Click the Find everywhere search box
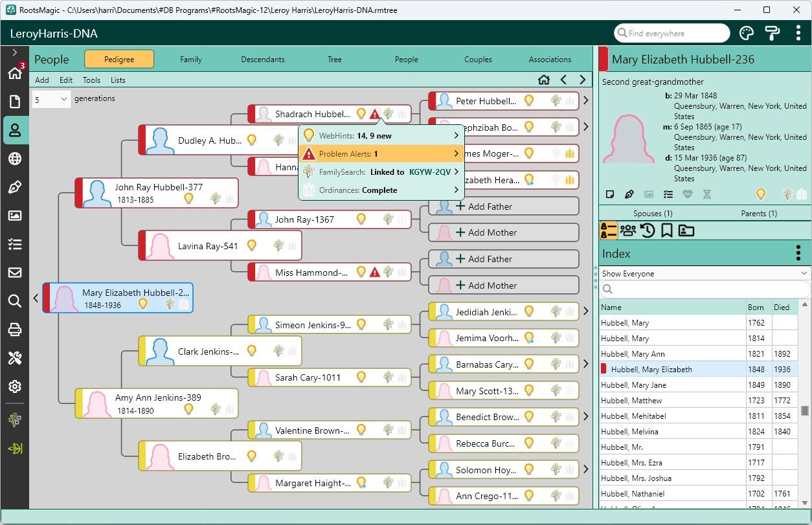The image size is (812, 525). pyautogui.click(x=671, y=33)
